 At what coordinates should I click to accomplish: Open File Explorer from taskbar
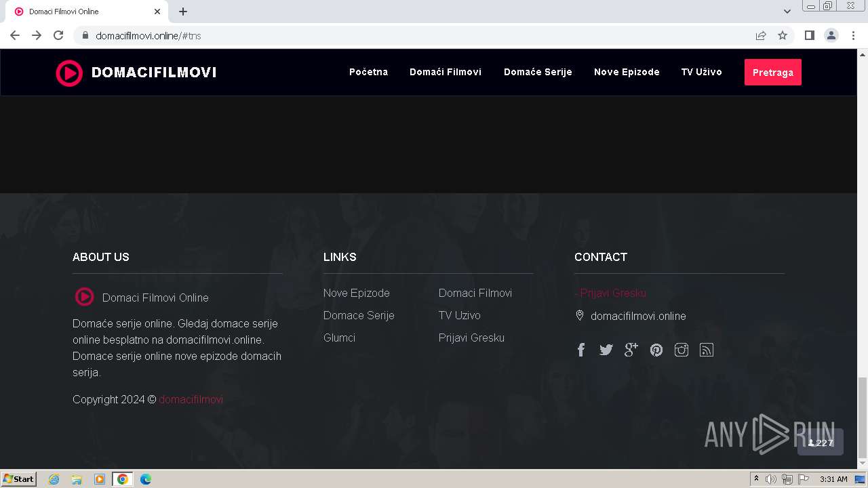pyautogui.click(x=77, y=479)
